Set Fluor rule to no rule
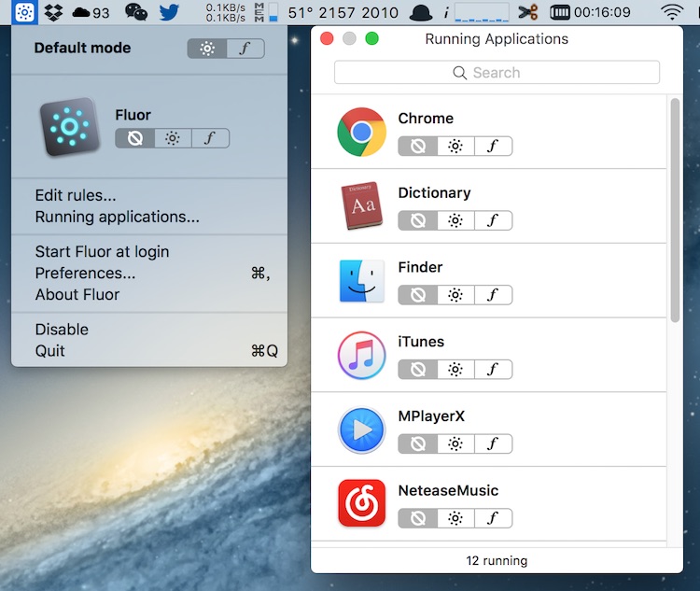700x591 pixels. (x=134, y=138)
